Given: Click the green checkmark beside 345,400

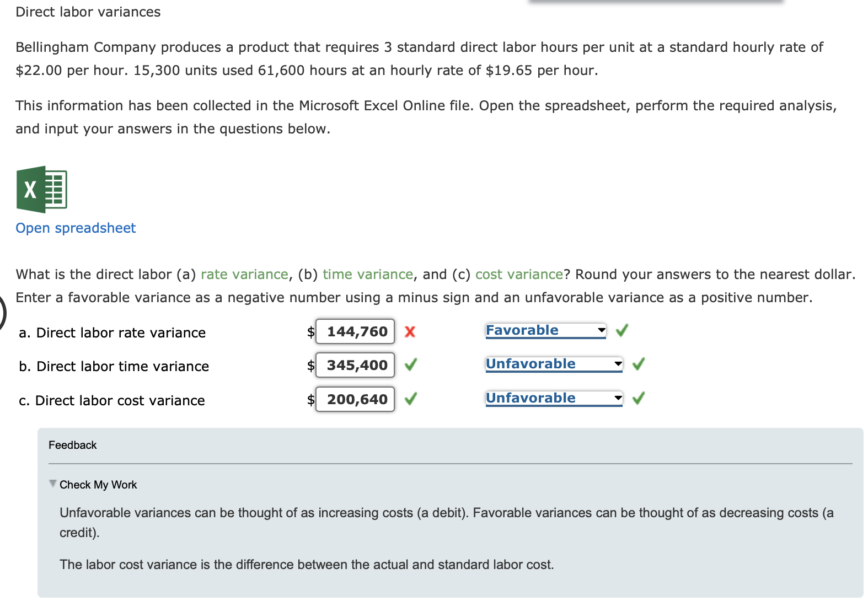Looking at the screenshot, I should point(411,364).
